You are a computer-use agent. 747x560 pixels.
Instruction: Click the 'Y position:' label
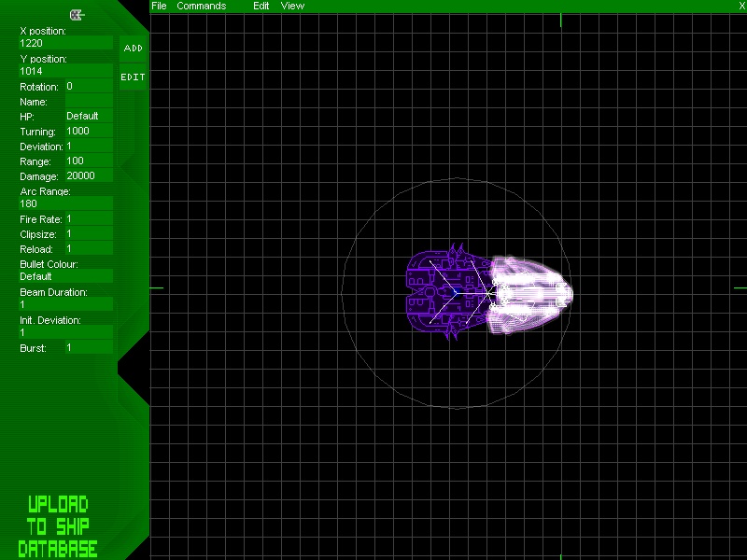tap(43, 59)
